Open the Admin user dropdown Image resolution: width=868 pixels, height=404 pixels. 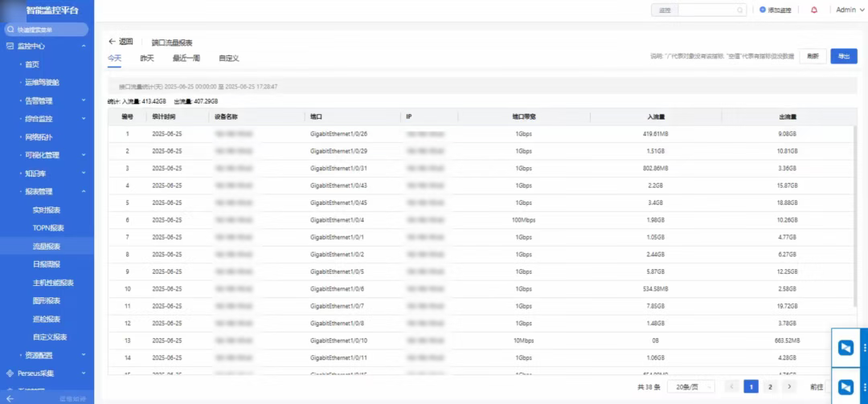(x=849, y=10)
